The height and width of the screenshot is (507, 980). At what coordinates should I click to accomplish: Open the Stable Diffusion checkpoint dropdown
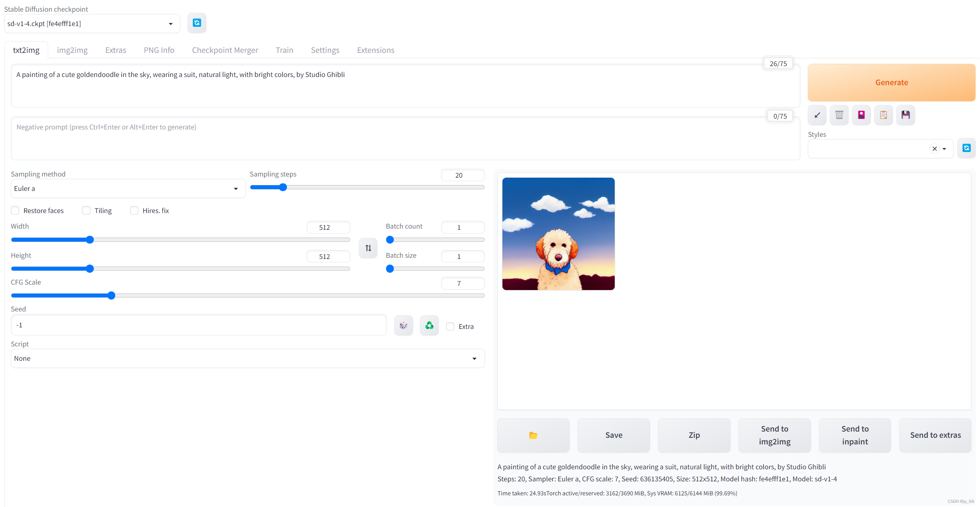(x=92, y=24)
